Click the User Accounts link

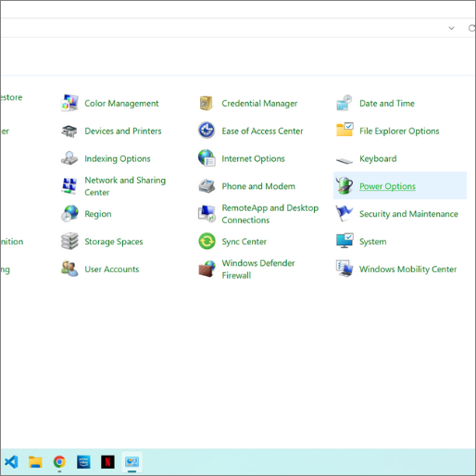point(112,269)
